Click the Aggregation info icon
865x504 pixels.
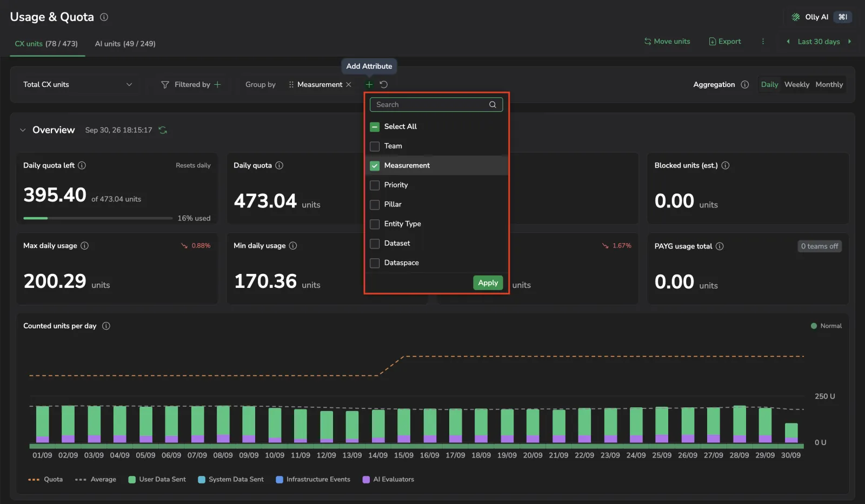[745, 85]
